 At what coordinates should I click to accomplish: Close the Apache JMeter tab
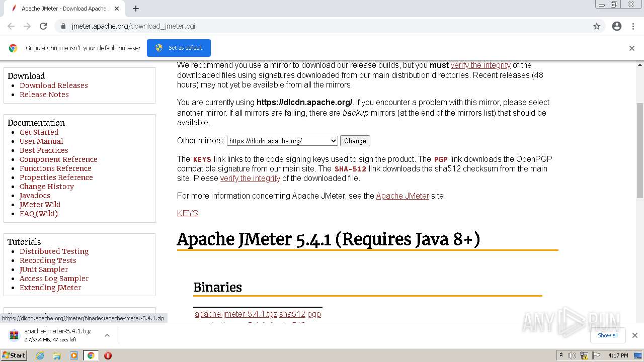(x=117, y=9)
